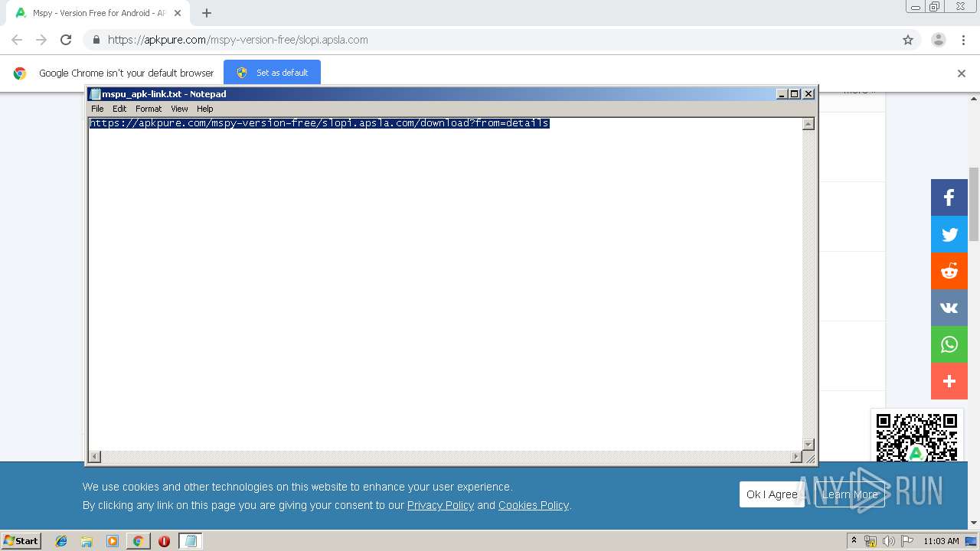This screenshot has height=551, width=980.
Task: Switch to Chrome on the taskbar
Action: [138, 541]
